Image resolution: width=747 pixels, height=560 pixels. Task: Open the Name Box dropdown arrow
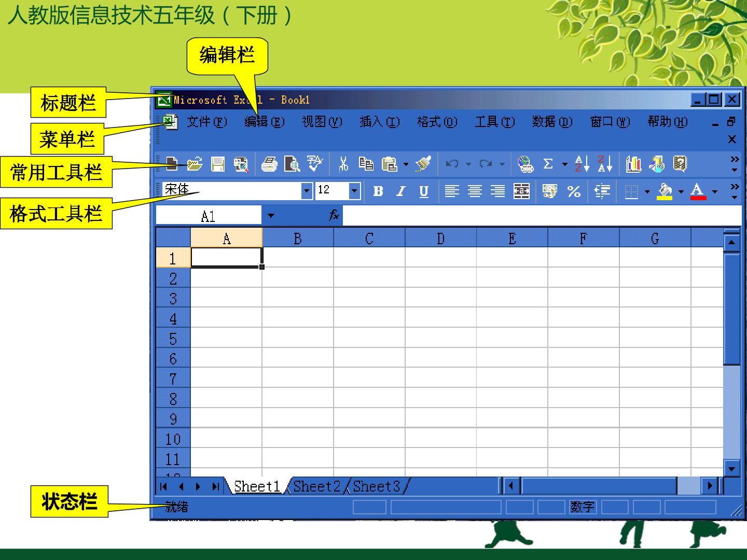tap(271, 216)
